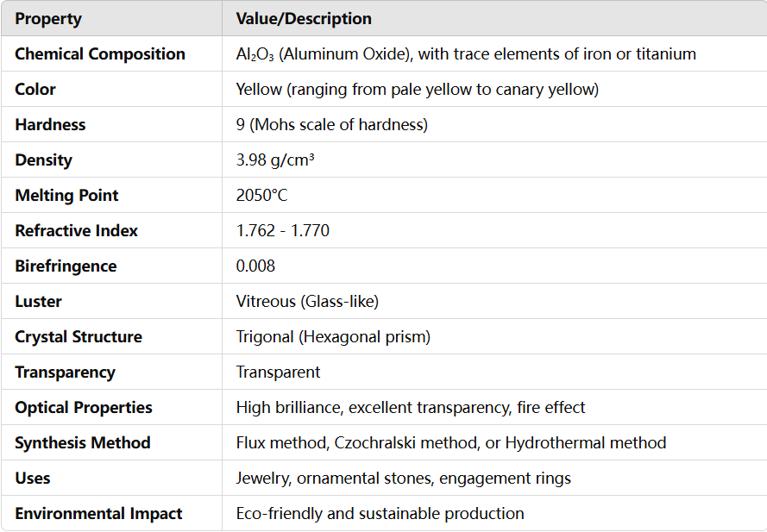This screenshot has height=532, width=767.
Task: Click the 9 Mohs scale value
Action: [331, 124]
